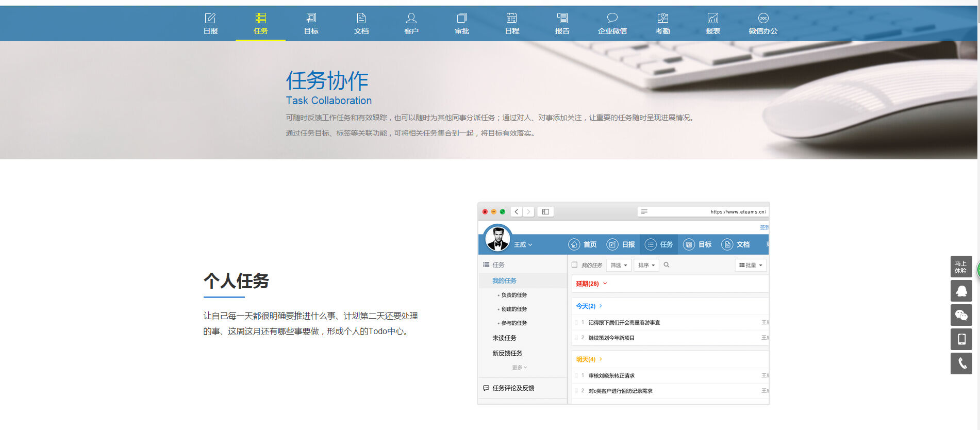Click the telephone handset floating icon

pyautogui.click(x=961, y=363)
